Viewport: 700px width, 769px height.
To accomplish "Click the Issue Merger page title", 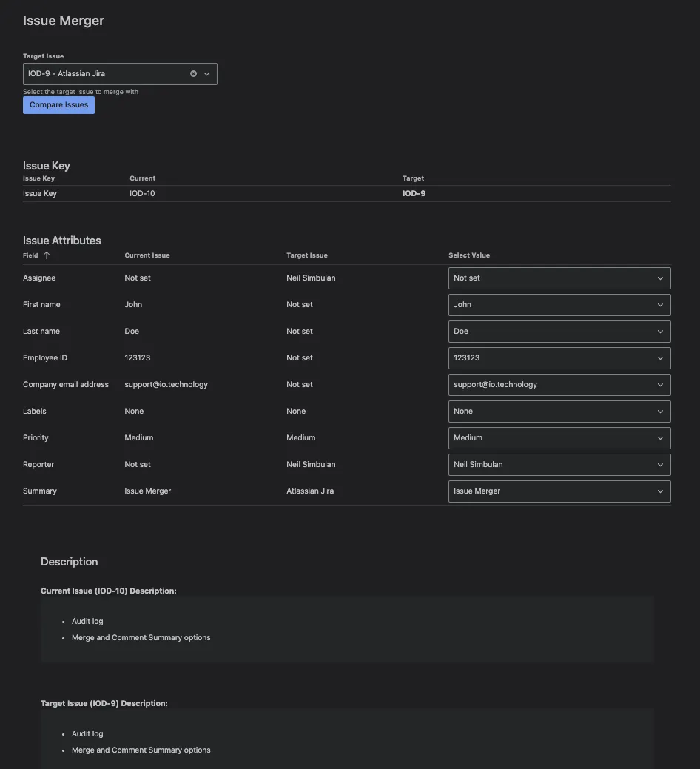I will point(63,21).
